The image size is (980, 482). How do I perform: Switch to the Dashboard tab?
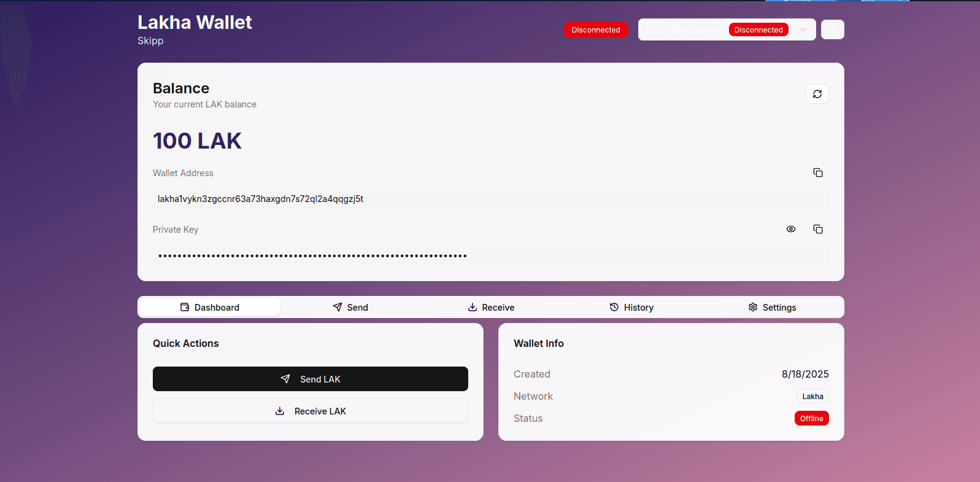pos(209,307)
